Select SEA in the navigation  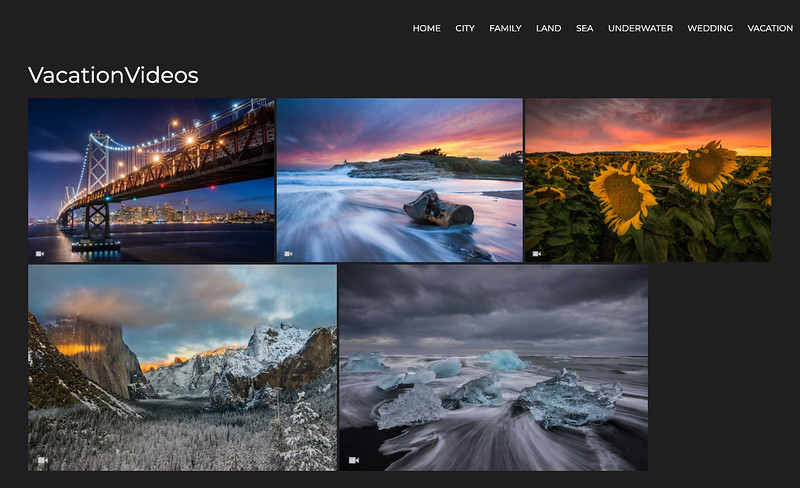585,28
